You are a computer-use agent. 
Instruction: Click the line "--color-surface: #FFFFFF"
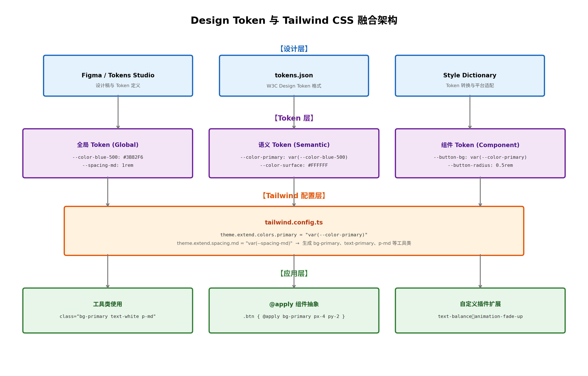294,165
